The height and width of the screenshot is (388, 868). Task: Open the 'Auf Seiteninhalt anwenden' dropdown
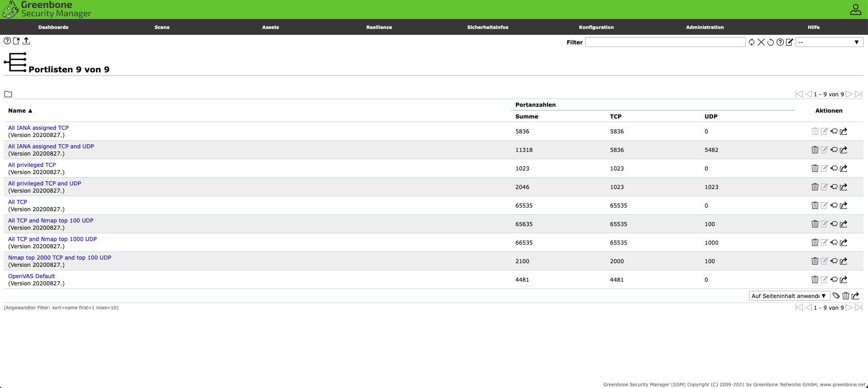[x=789, y=296]
